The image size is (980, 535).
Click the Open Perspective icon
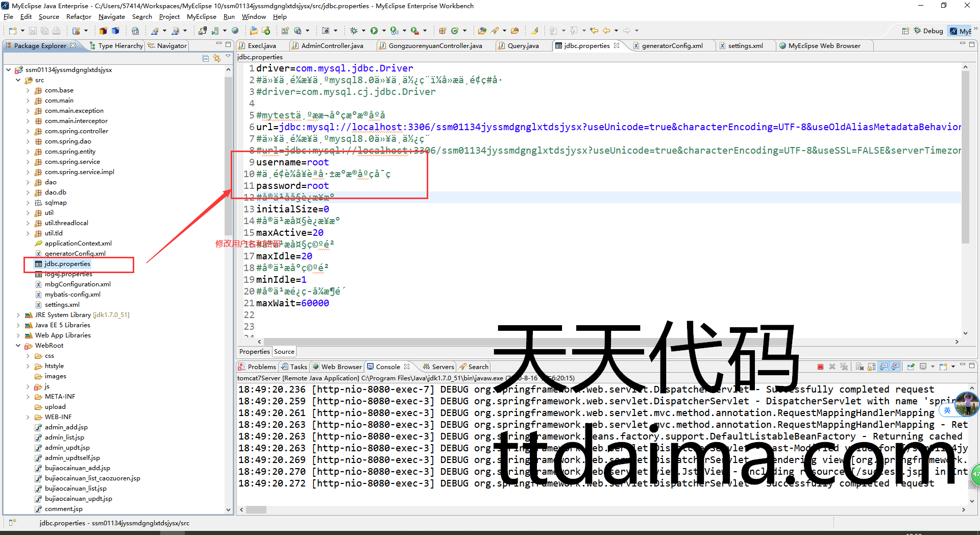coord(905,31)
